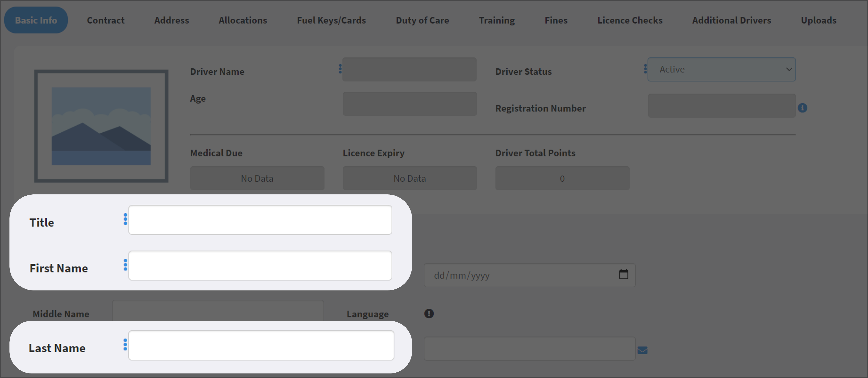The height and width of the screenshot is (378, 868).
Task: Click the Language label
Action: coord(368,314)
